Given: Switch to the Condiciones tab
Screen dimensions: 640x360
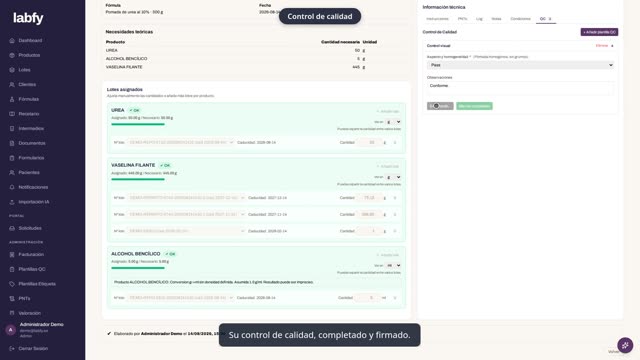Looking at the screenshot, I should (x=520, y=19).
